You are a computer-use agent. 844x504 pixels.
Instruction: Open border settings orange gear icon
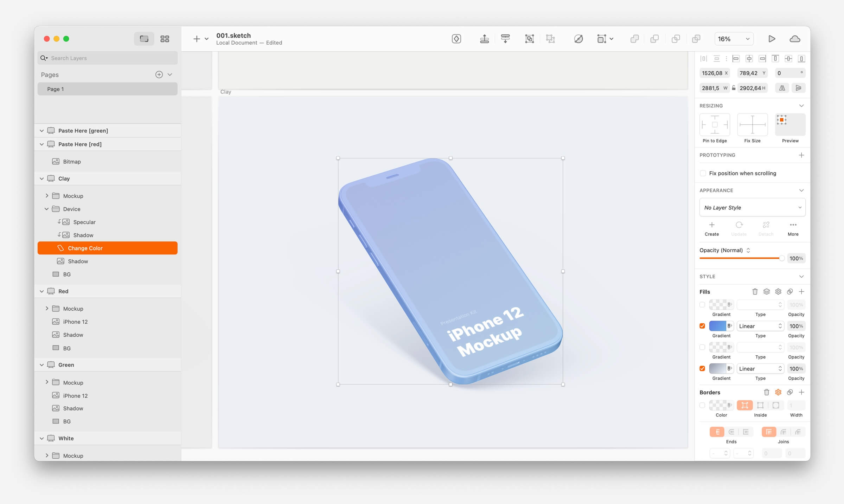pos(778,392)
